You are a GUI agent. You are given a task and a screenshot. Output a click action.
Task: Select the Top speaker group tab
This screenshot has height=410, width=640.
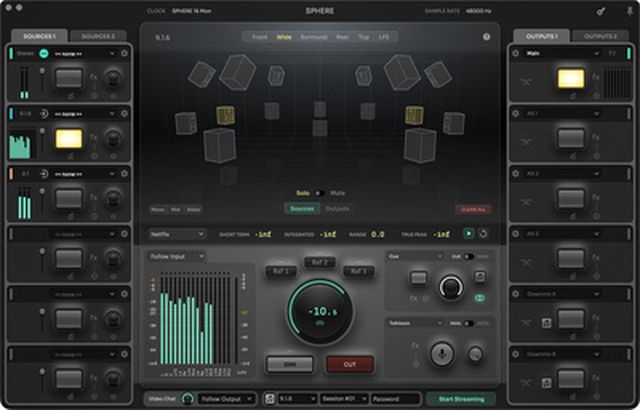tap(364, 37)
